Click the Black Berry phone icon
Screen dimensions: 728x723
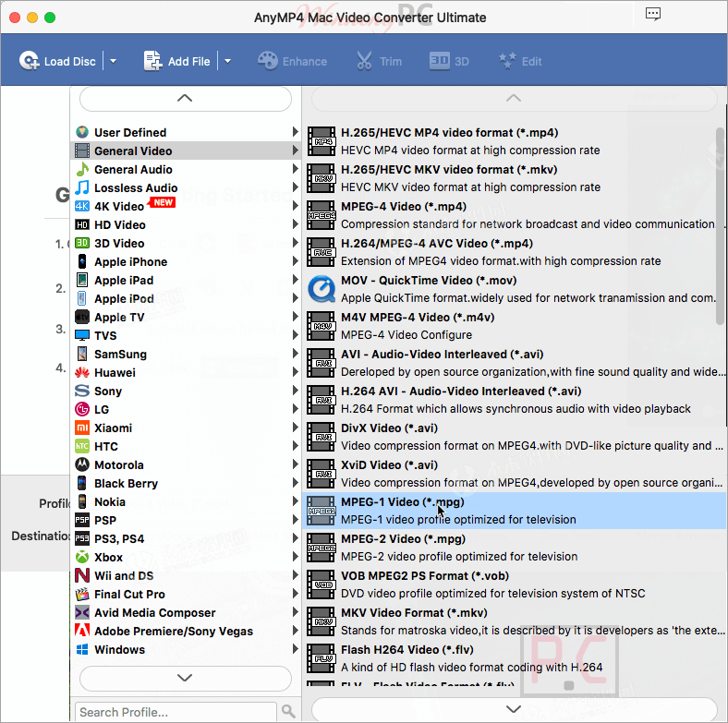82,483
